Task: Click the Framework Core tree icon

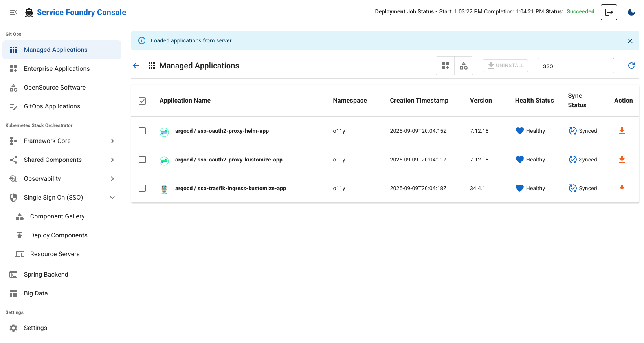Action: point(13,141)
